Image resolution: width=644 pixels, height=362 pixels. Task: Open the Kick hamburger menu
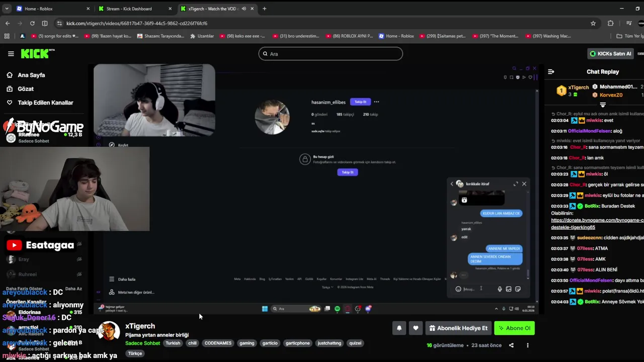(11, 54)
